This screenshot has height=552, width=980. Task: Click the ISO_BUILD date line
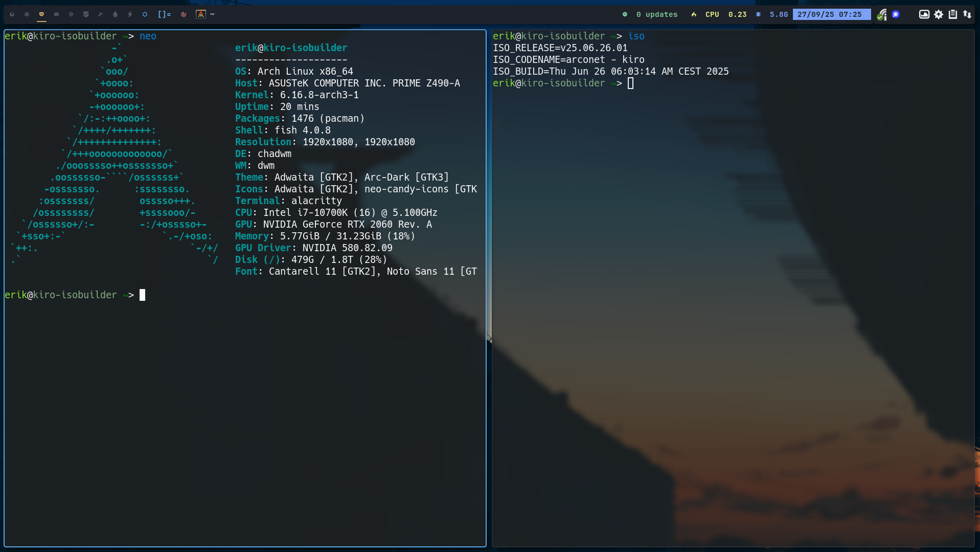pos(611,71)
